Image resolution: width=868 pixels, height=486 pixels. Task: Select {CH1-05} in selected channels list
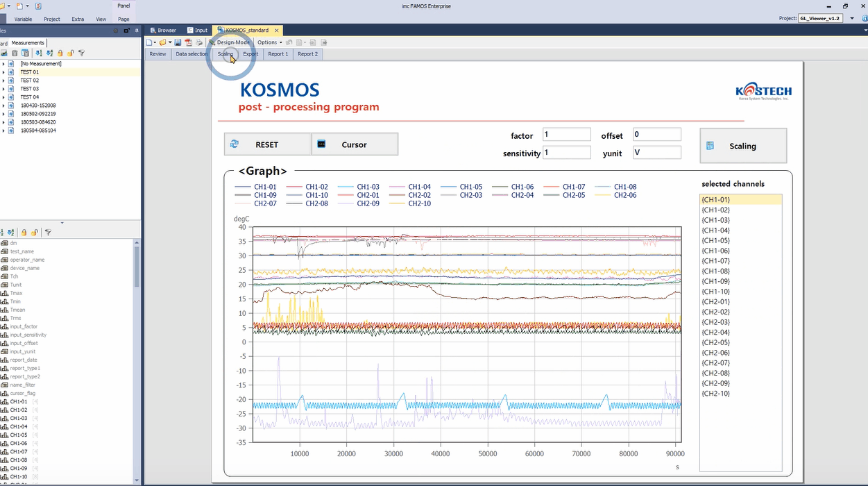tap(715, 240)
